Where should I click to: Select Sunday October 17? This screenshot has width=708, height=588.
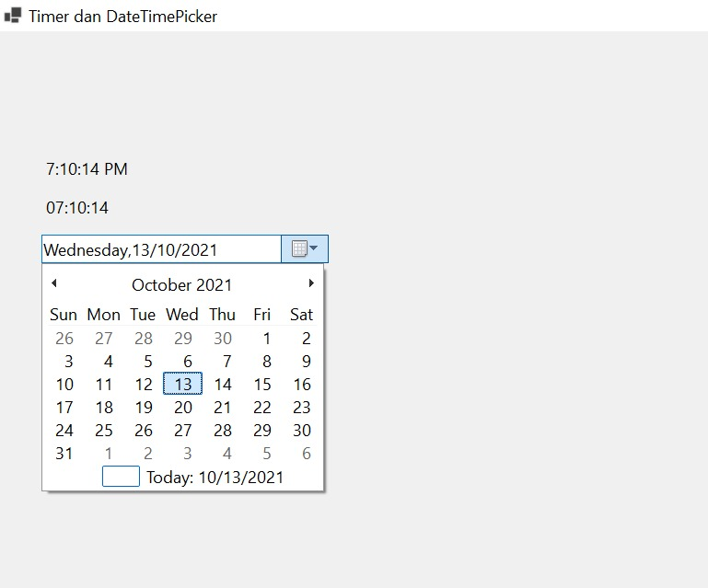(x=64, y=407)
